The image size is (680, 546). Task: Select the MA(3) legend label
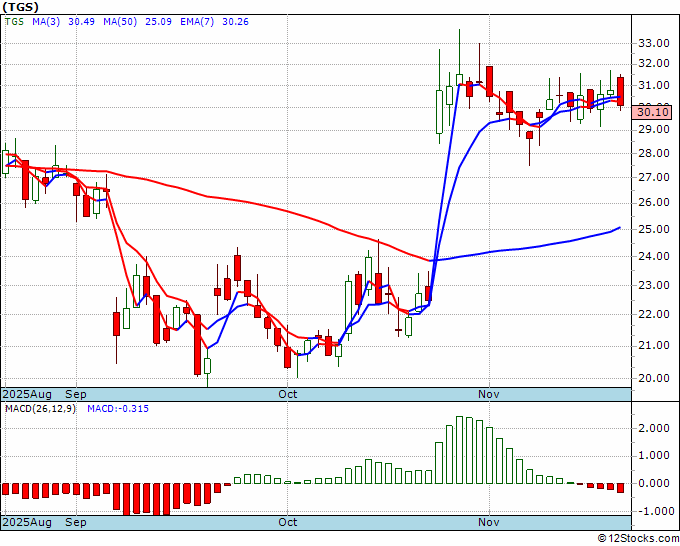[46, 22]
